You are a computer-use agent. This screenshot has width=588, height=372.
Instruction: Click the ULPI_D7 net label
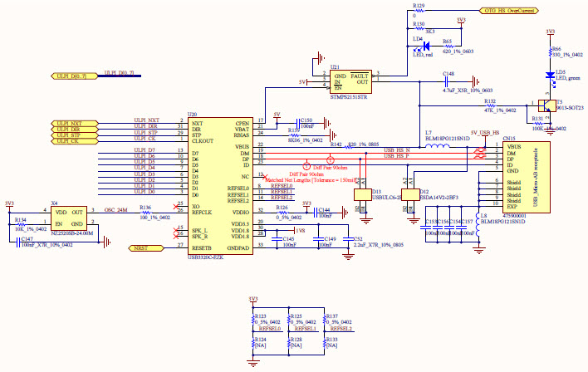(x=145, y=150)
